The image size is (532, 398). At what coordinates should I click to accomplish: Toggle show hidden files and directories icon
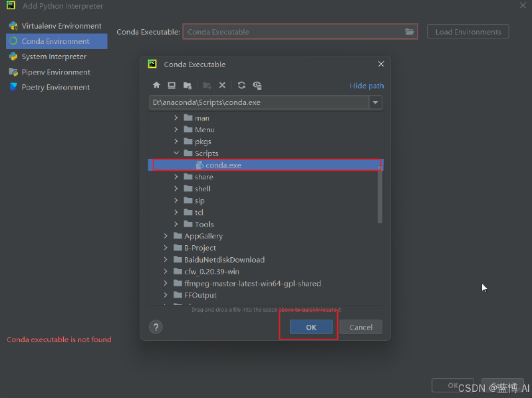click(x=257, y=85)
